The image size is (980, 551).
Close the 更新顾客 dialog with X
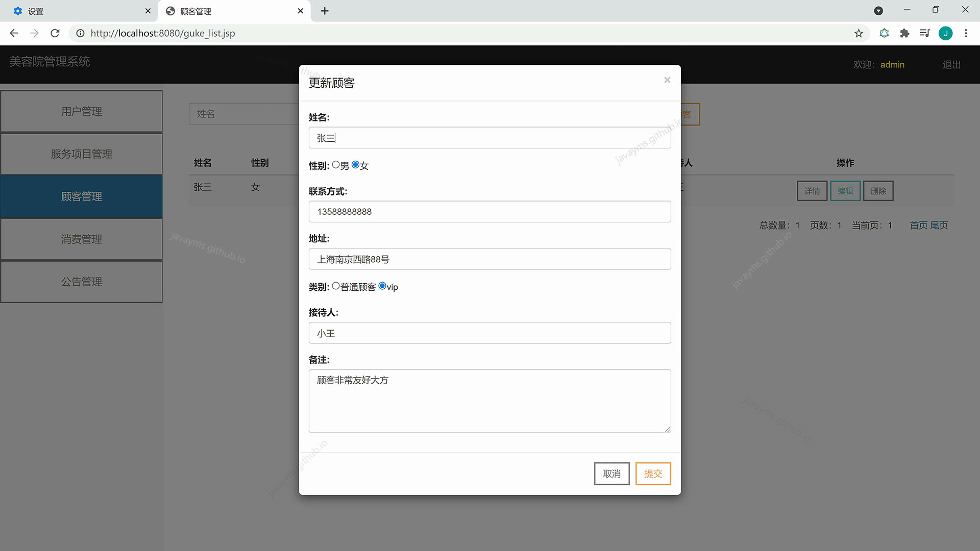click(667, 80)
